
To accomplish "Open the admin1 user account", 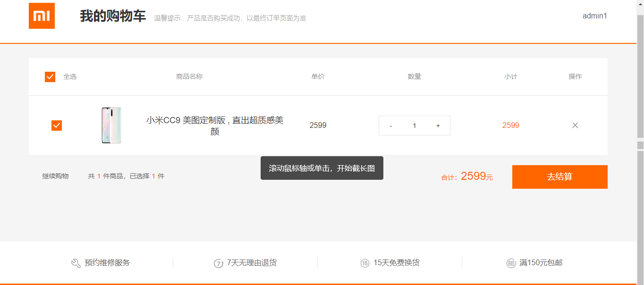I will tap(595, 16).
